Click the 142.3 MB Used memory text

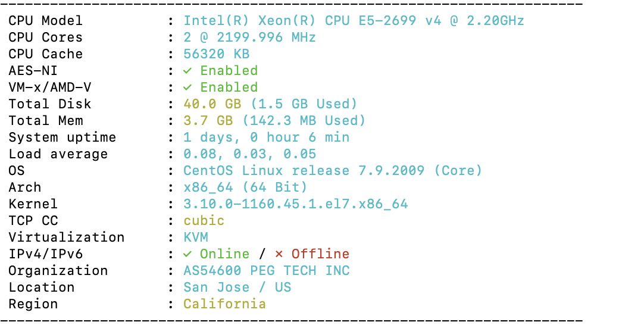(x=304, y=121)
